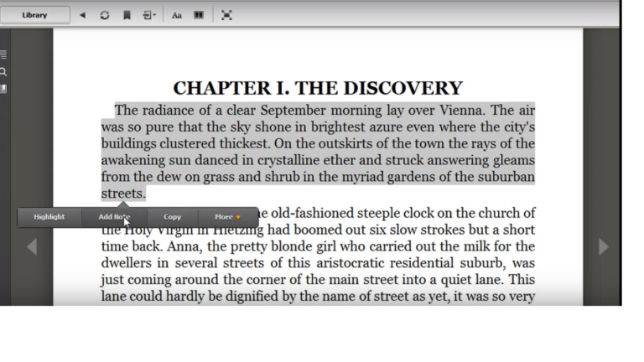Expand the More options menu
Image resolution: width=644 pixels, height=362 pixels.
tap(227, 217)
